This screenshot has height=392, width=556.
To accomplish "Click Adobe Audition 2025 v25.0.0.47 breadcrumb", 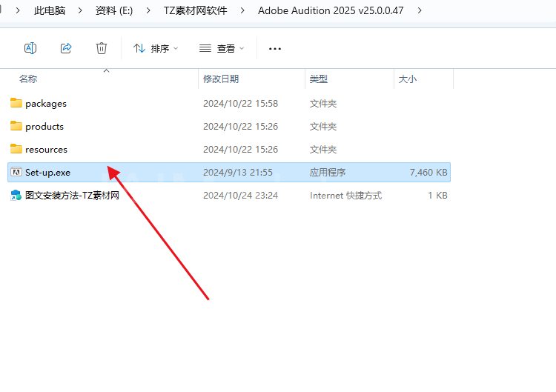I will point(331,10).
